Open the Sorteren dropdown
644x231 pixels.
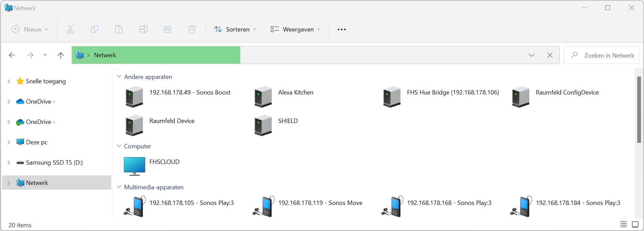(x=235, y=29)
